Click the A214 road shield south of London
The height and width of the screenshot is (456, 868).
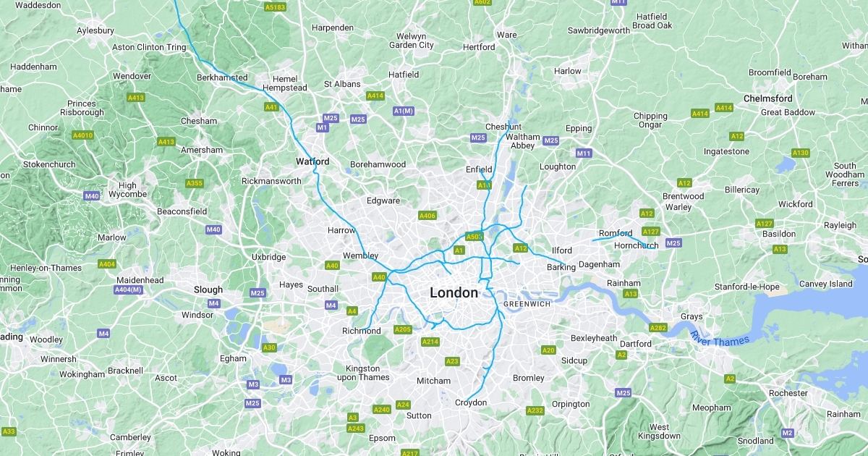click(430, 342)
